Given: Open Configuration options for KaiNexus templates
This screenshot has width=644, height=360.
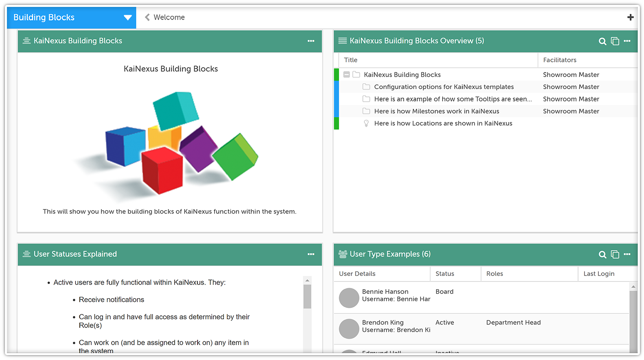Looking at the screenshot, I should click(x=444, y=87).
